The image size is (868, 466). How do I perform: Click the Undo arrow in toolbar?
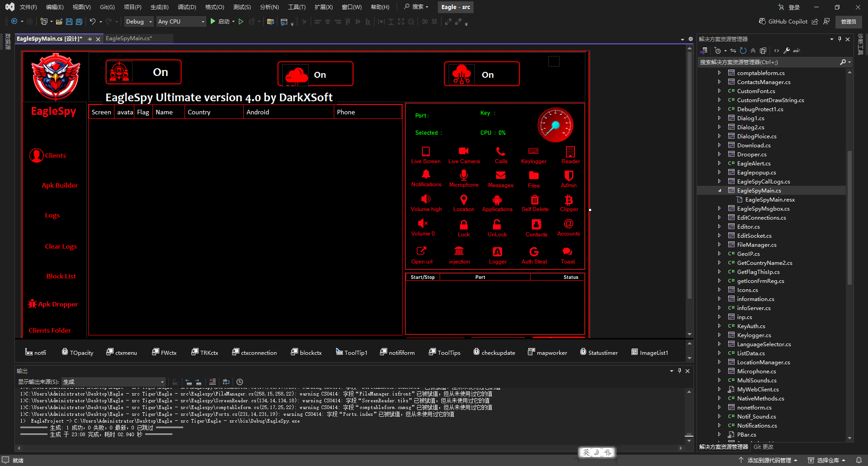(93, 22)
